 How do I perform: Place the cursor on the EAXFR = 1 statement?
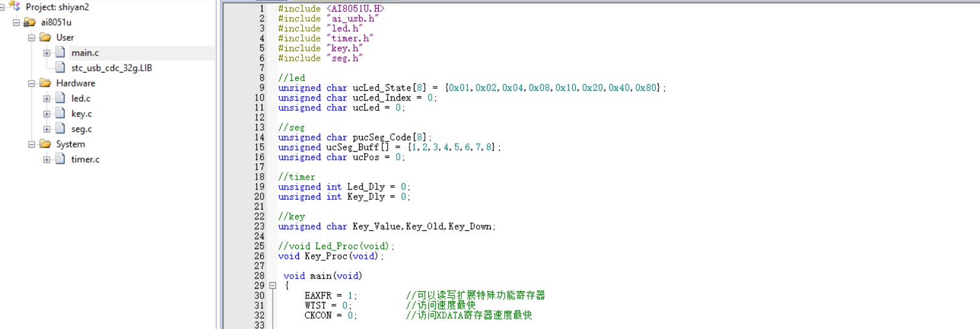tap(330, 295)
